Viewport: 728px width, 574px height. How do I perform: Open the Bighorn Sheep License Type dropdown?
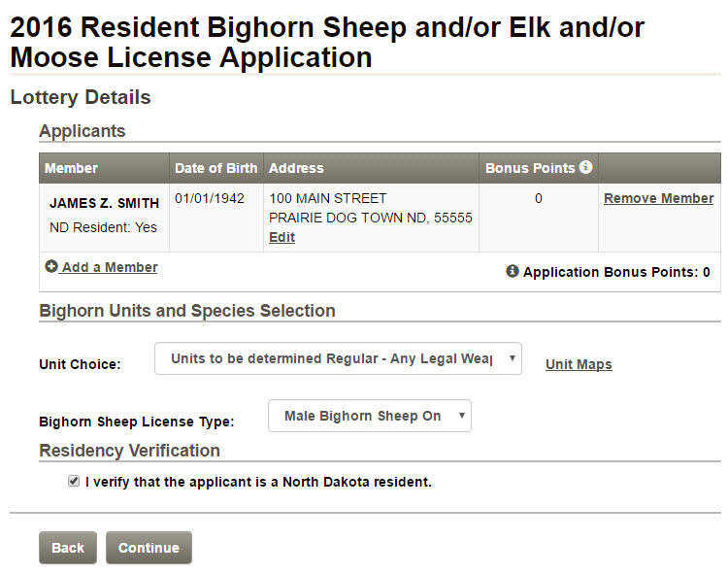point(370,416)
